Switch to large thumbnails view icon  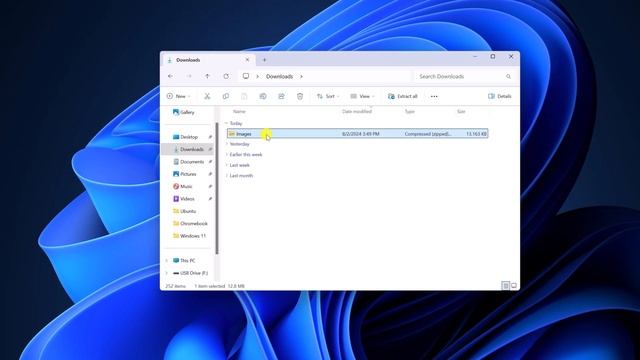tap(514, 286)
